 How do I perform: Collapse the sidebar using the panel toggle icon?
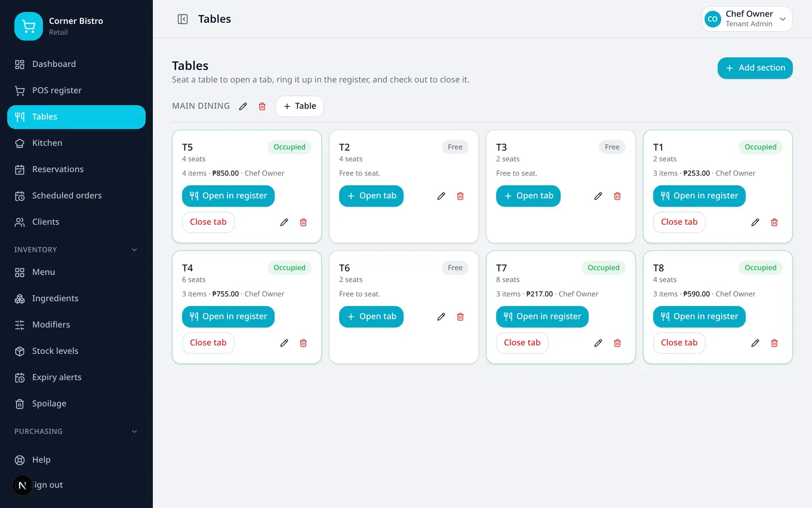coord(183,19)
